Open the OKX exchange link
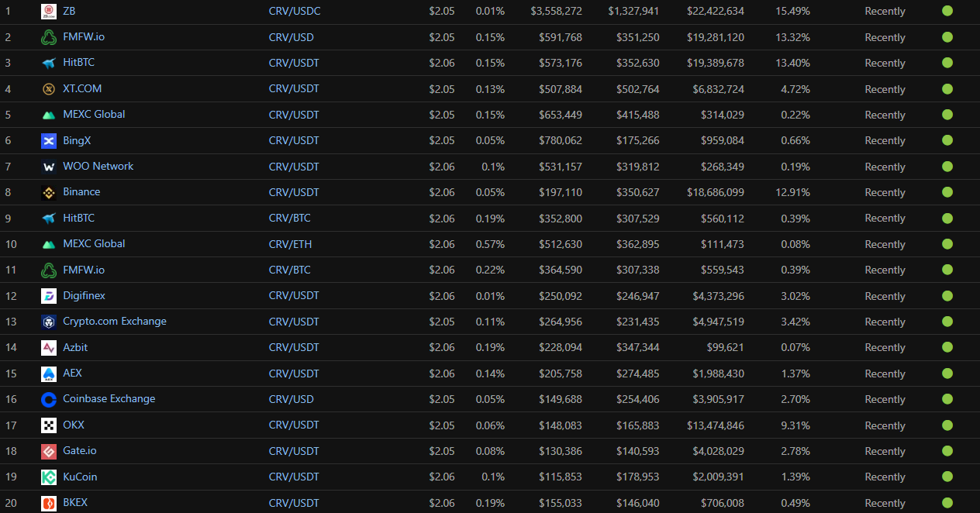Image resolution: width=980 pixels, height=513 pixels. point(74,425)
